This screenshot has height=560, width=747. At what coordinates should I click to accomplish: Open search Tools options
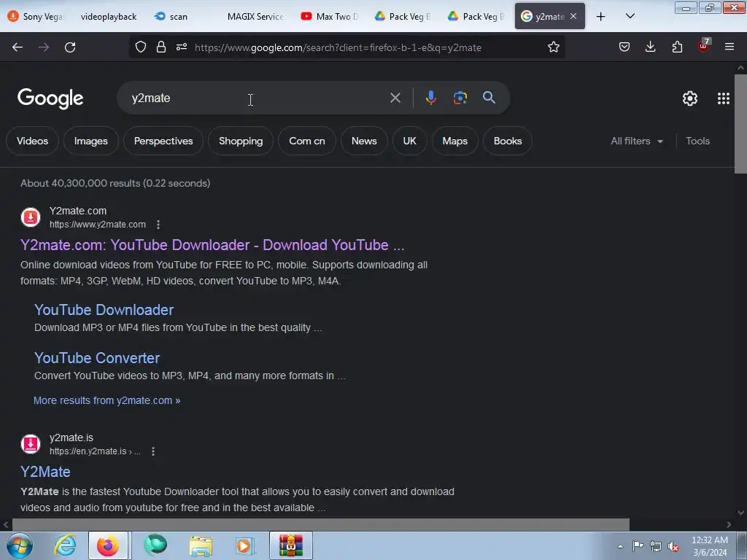[x=697, y=141]
